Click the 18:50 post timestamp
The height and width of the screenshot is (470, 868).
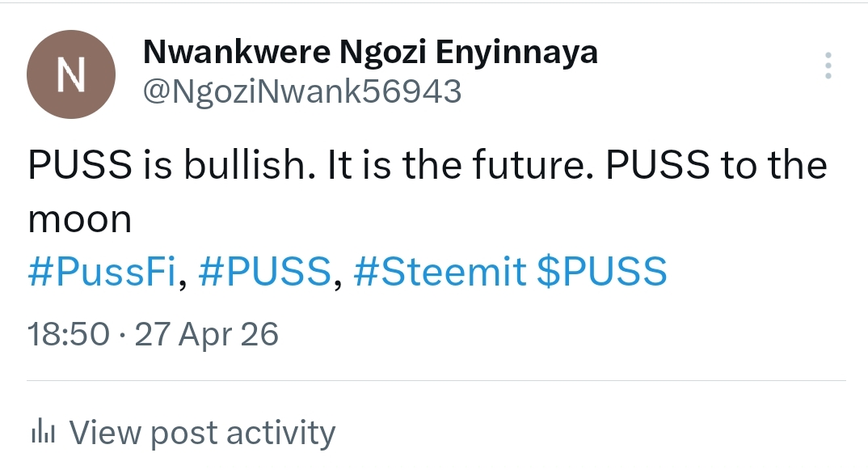point(68,334)
